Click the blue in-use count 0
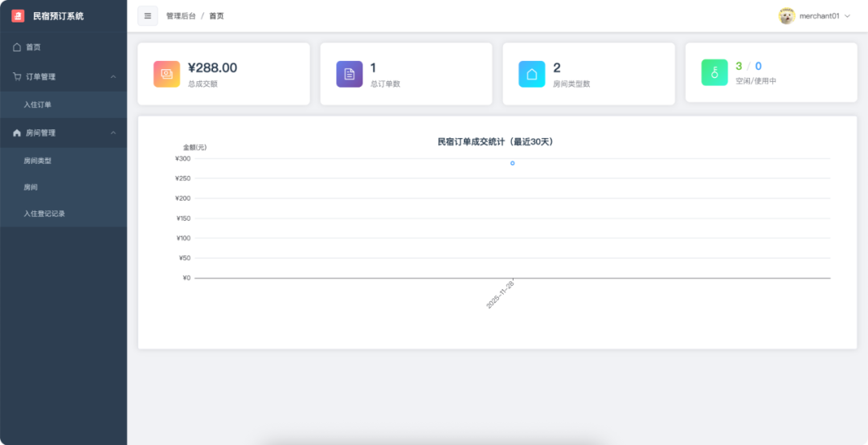The height and width of the screenshot is (445, 868). [x=759, y=67]
